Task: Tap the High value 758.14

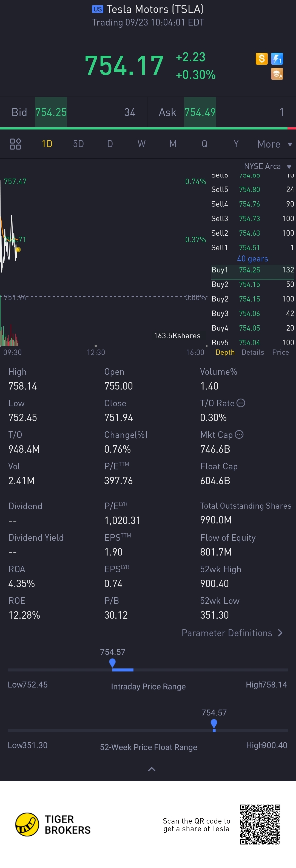Action: click(22, 386)
